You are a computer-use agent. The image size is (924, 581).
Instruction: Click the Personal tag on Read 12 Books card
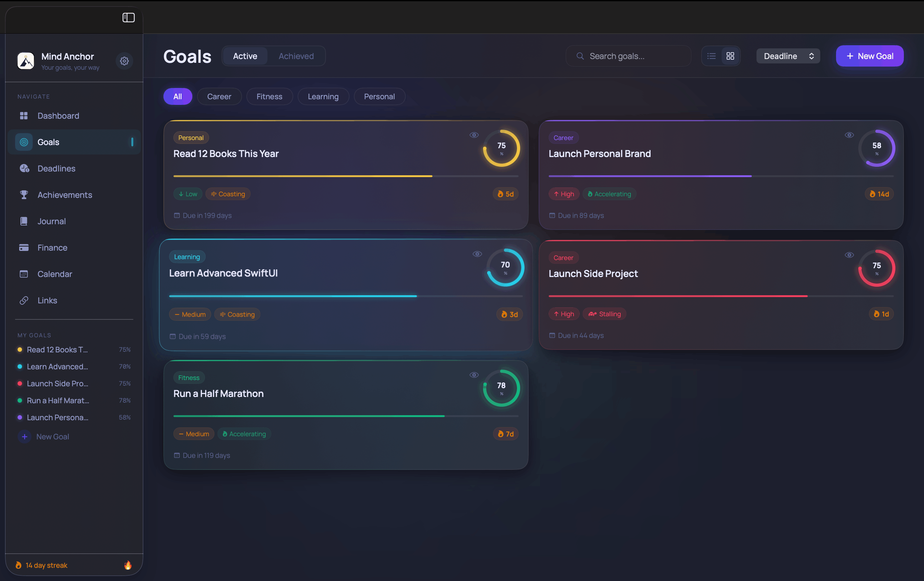click(x=191, y=138)
